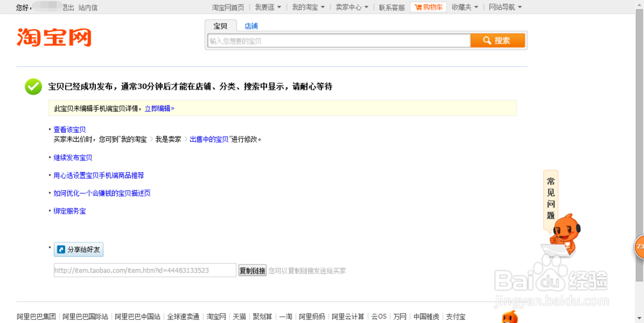Click the 分享给好友 share button
The image size is (644, 323).
pos(79,250)
